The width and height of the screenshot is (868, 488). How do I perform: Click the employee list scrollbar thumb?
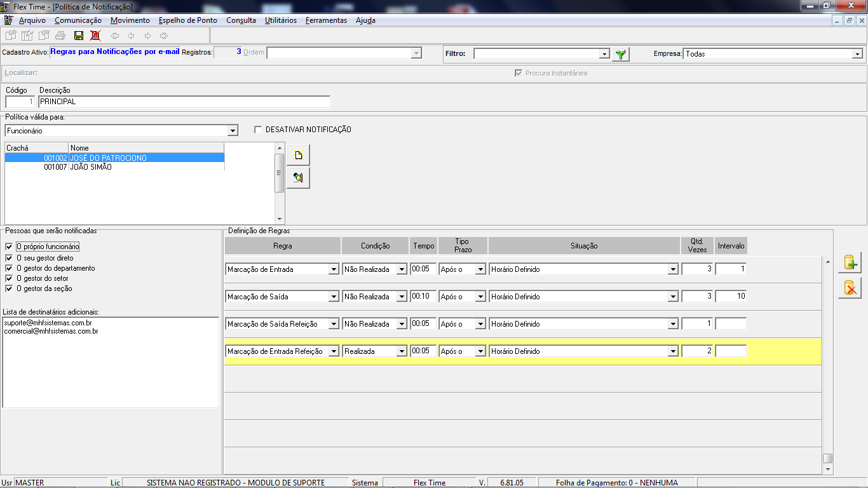coord(280,173)
